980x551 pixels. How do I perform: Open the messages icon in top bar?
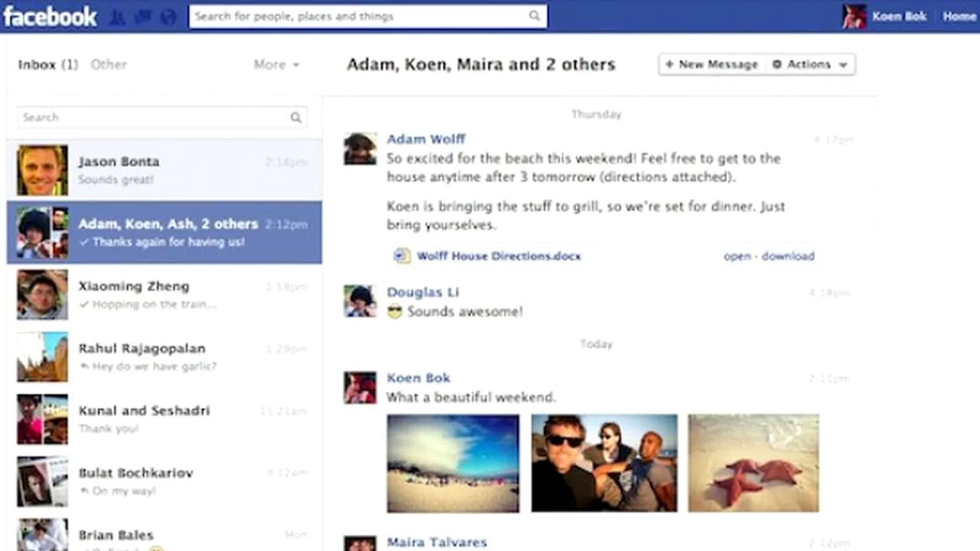[142, 16]
